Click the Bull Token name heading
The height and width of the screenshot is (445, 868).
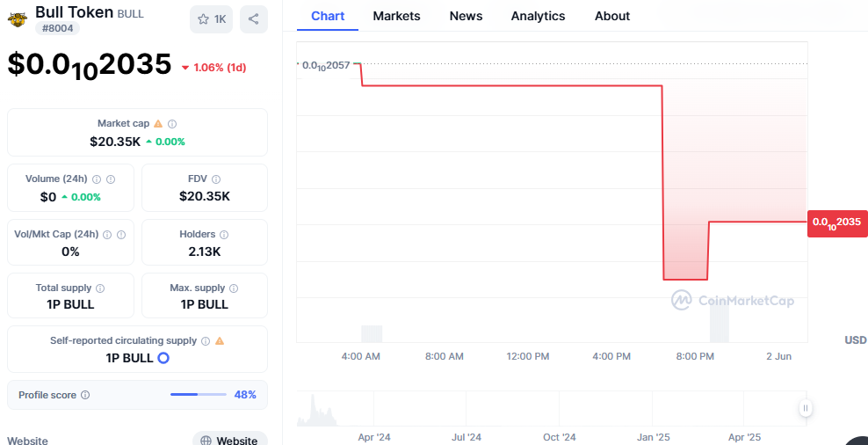74,11
